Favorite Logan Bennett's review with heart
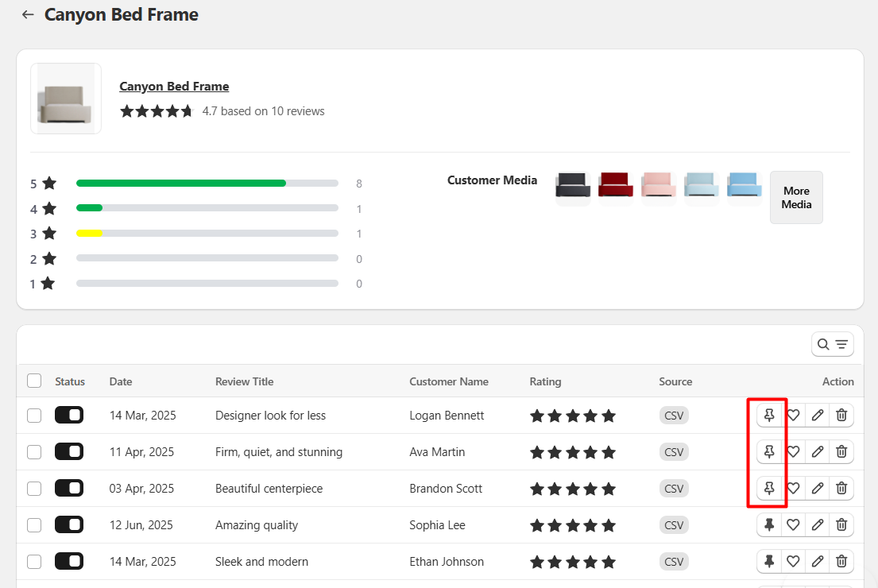878x588 pixels. [793, 416]
